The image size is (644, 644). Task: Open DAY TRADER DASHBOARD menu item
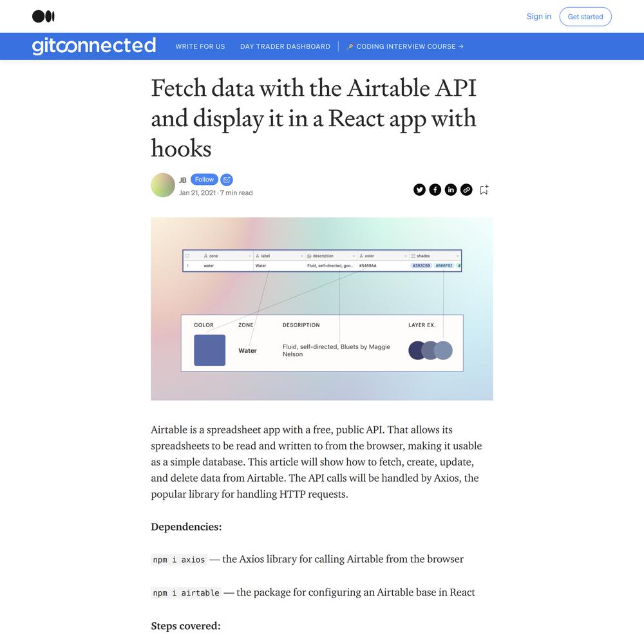point(285,46)
